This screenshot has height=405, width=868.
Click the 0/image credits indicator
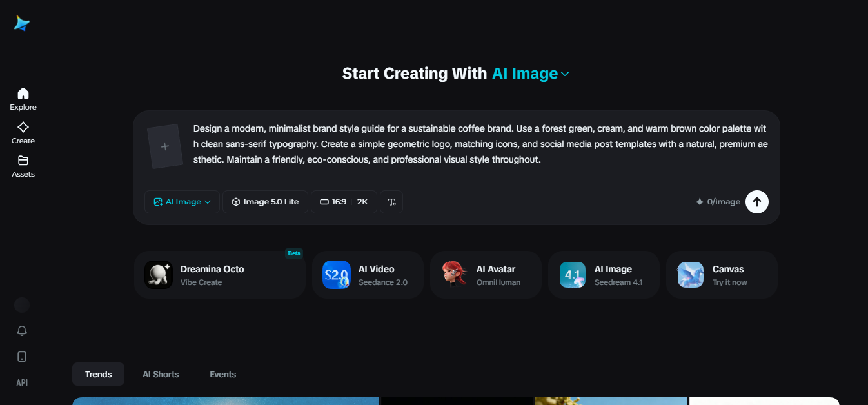718,202
